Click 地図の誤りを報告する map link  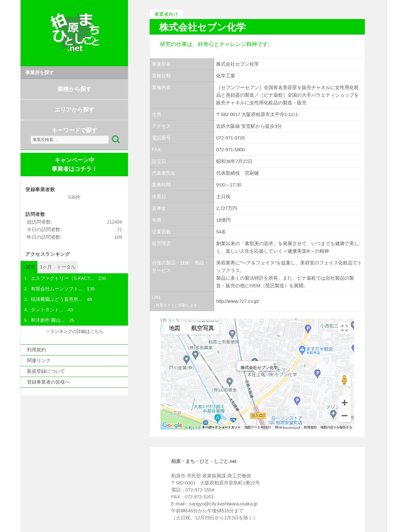tap(336, 427)
